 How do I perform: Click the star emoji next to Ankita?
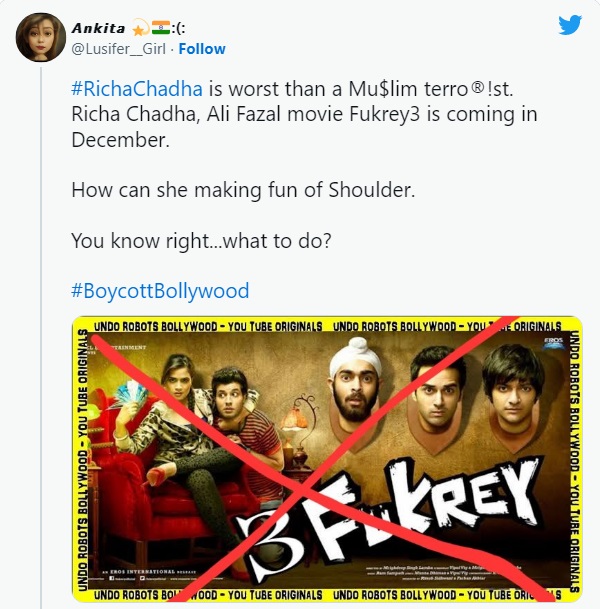140,28
